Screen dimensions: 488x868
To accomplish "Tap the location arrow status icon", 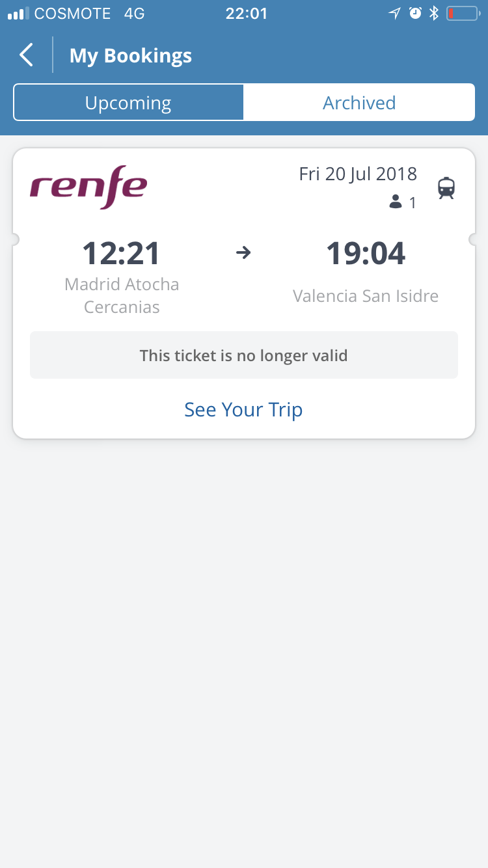I will click(x=394, y=14).
